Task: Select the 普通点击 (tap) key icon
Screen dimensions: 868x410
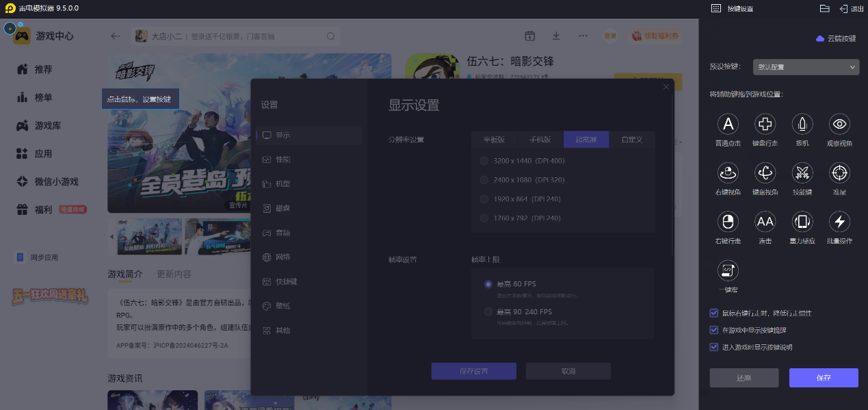Action: coord(728,124)
